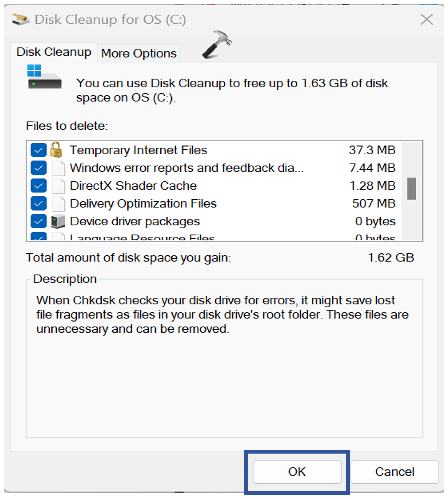This screenshot has height=499, width=448.
Task: Select the Disk Cleanup tab
Action: pos(54,52)
